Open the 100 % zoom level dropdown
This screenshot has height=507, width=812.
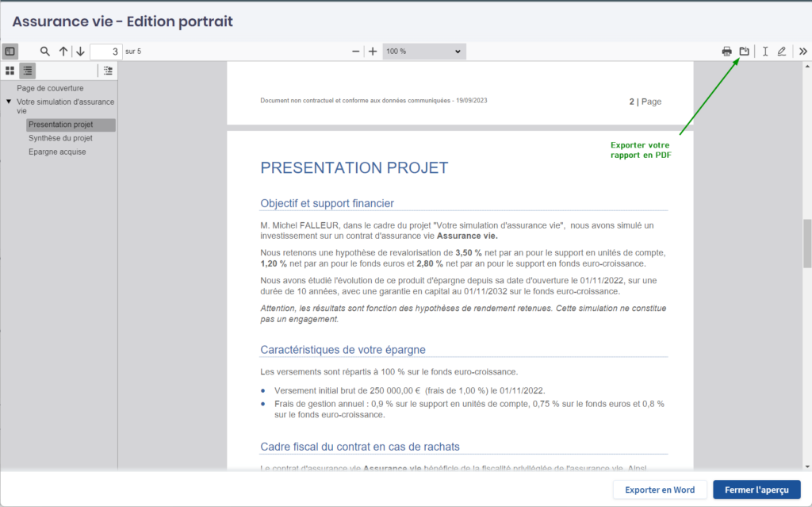[423, 52]
